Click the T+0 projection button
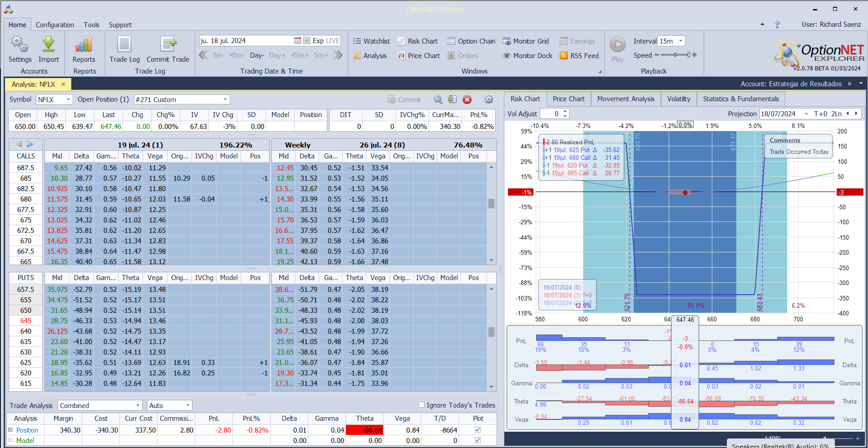Image resolution: width=868 pixels, height=448 pixels. 820,114
